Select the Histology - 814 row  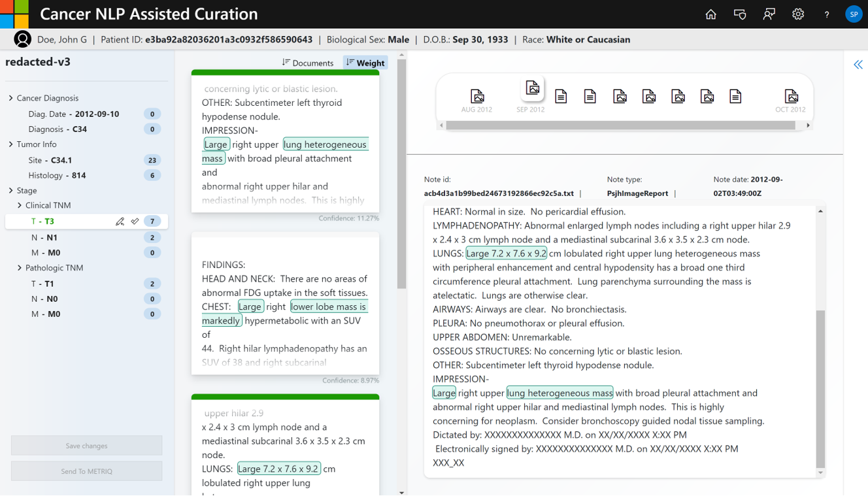tap(86, 175)
